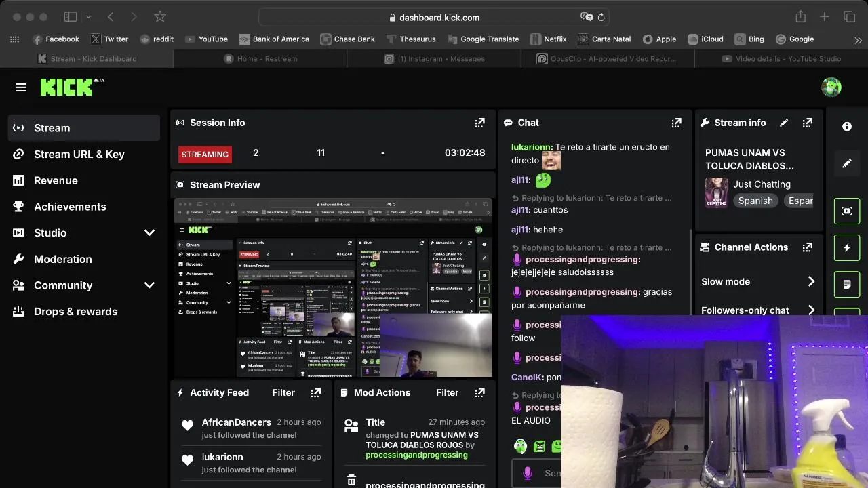This screenshot has width=868, height=488.
Task: Switch to the Instagram Messages tab
Action: 434,59
